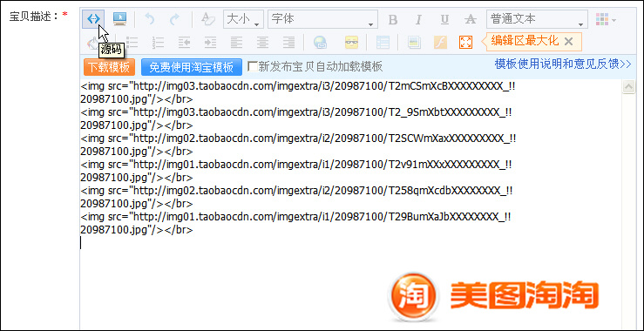Insert a hyperlink with globe icon

pyautogui.click(x=320, y=43)
